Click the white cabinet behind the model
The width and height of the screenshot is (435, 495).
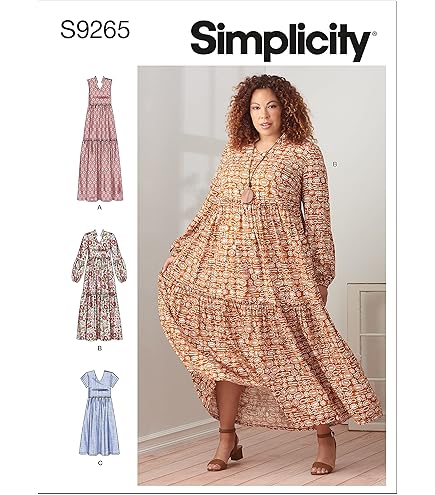[366, 347]
